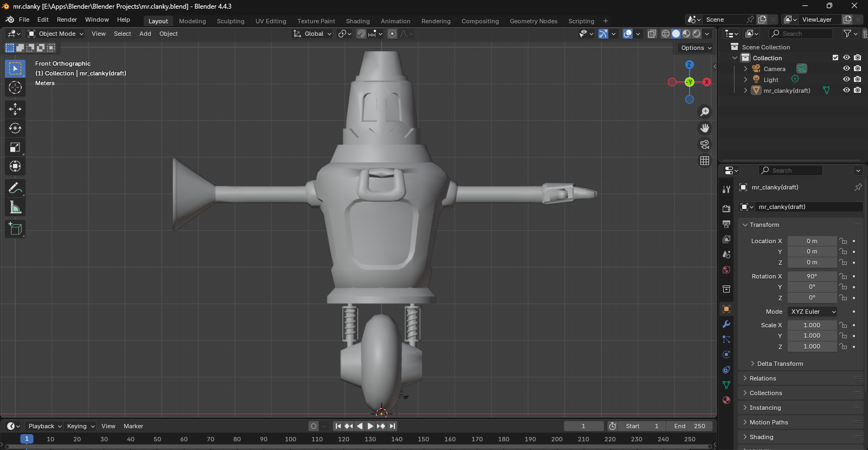This screenshot has height=450, width=868.
Task: Play the animation
Action: 370,426
